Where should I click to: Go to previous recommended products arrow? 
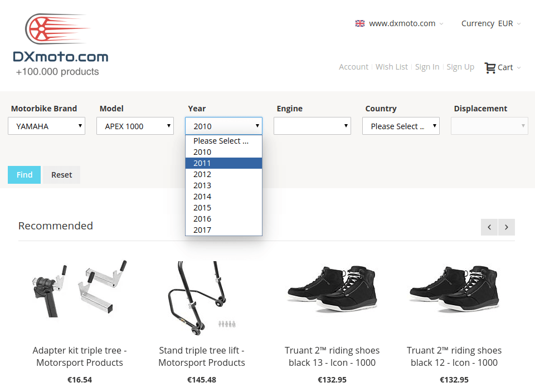[x=489, y=227]
